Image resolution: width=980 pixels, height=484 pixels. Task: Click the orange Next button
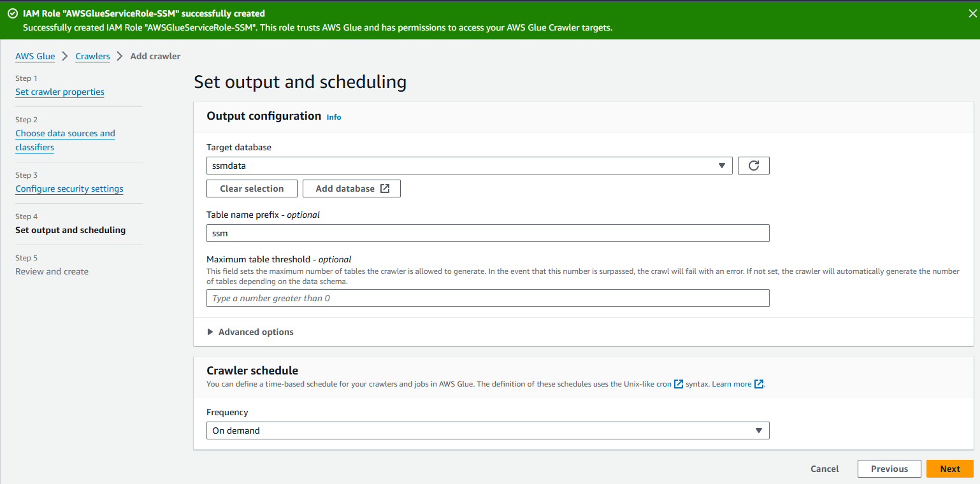(950, 469)
